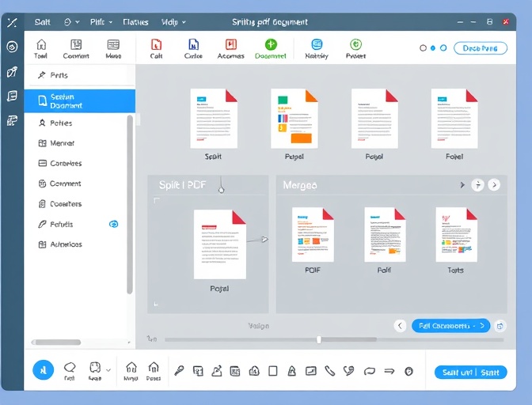
Task: Click the green Document icon in the toolbar
Action: coord(271,45)
